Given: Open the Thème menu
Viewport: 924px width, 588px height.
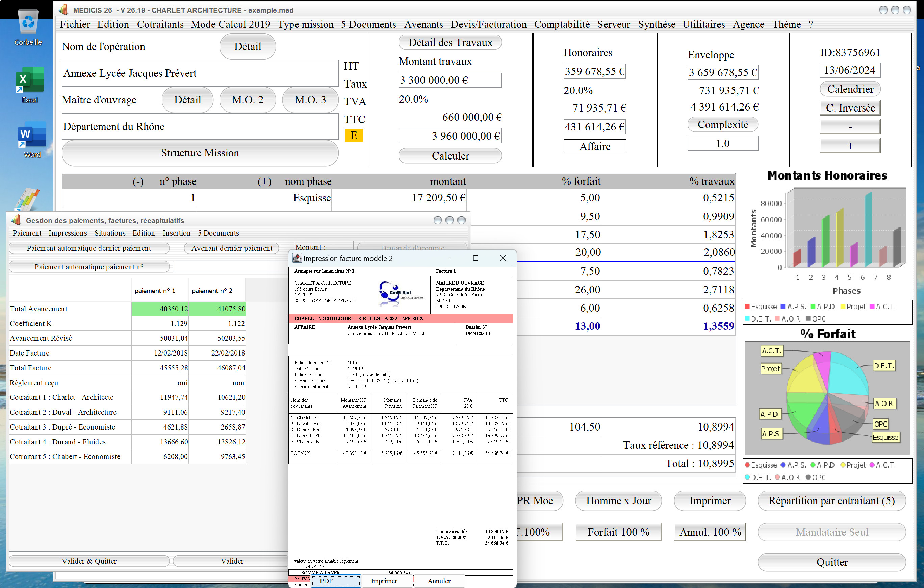Looking at the screenshot, I should [x=786, y=24].
